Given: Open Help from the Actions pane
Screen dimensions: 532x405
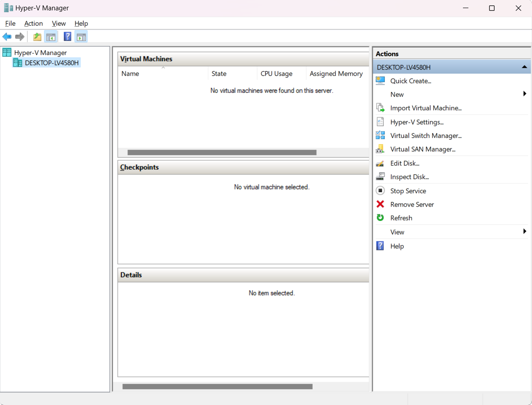Looking at the screenshot, I should [x=397, y=246].
